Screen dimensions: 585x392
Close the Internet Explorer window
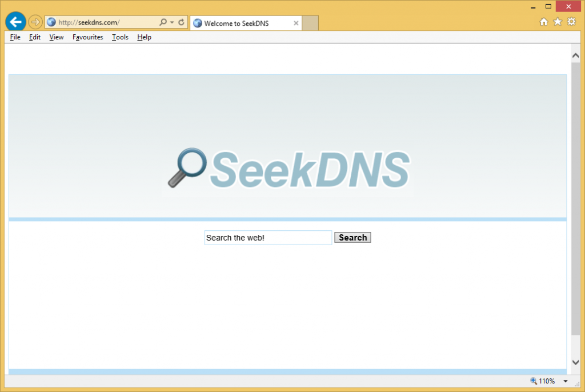point(568,6)
